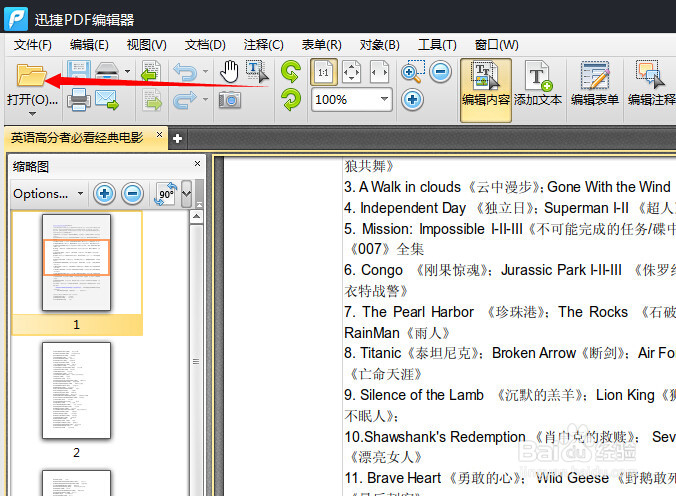The image size is (676, 496).
Task: Switch to the 英语高分者必看经典电影 document tab
Action: pyautogui.click(x=77, y=138)
